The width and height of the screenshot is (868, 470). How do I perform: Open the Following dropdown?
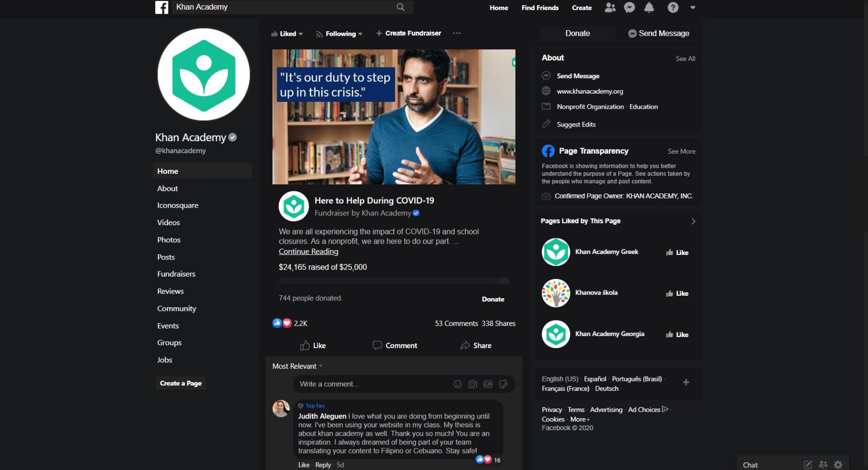[339, 34]
